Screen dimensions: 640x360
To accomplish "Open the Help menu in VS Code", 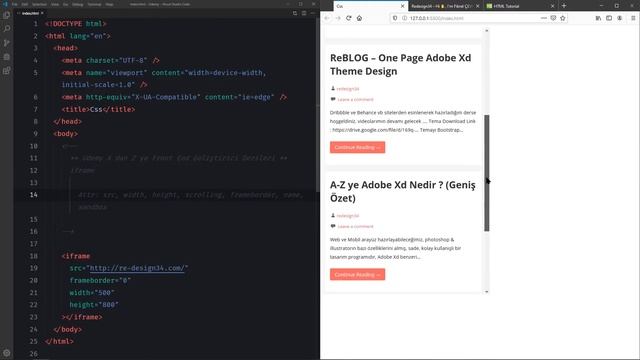I will (x=109, y=4).
